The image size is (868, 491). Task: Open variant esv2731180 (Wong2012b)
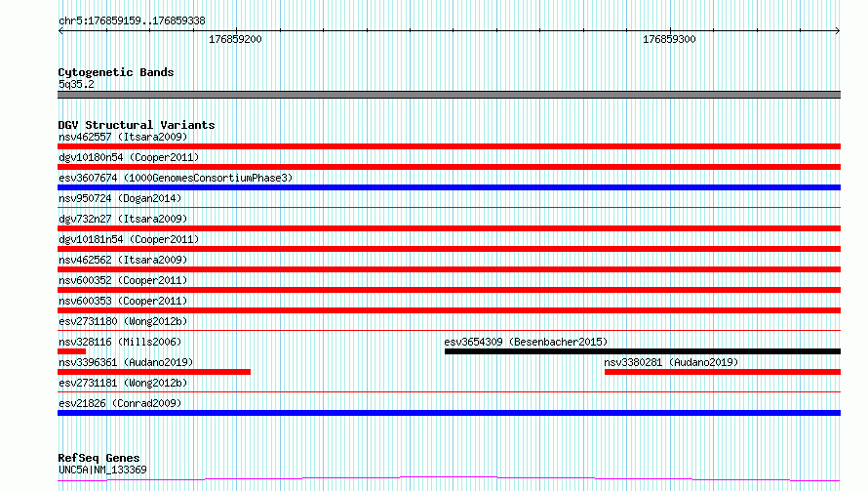(123, 321)
